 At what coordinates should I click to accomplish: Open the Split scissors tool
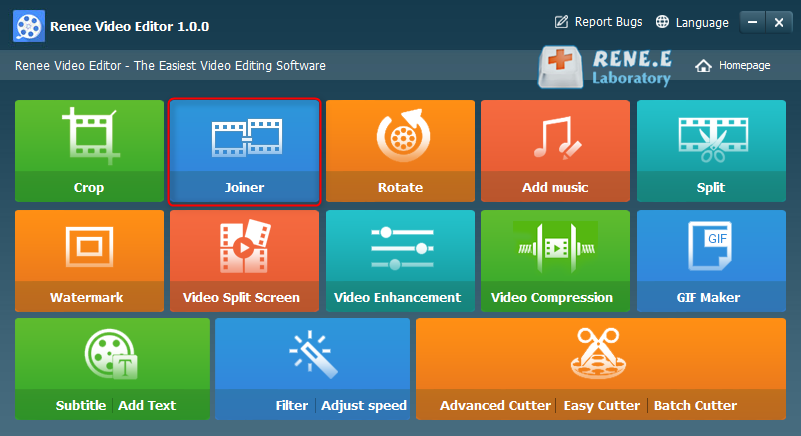[711, 150]
